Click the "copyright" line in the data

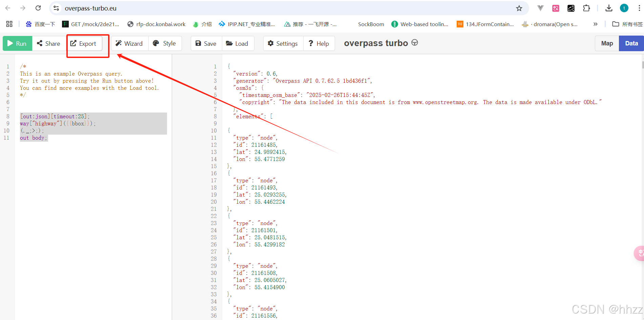point(420,102)
